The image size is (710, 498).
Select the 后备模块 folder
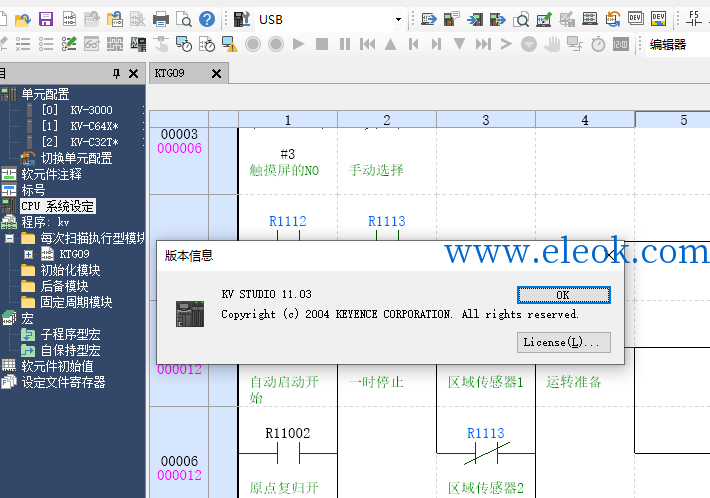click(x=64, y=286)
